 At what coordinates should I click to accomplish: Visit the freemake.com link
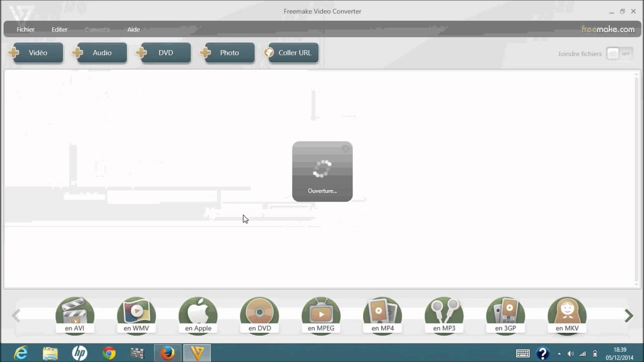point(608,29)
